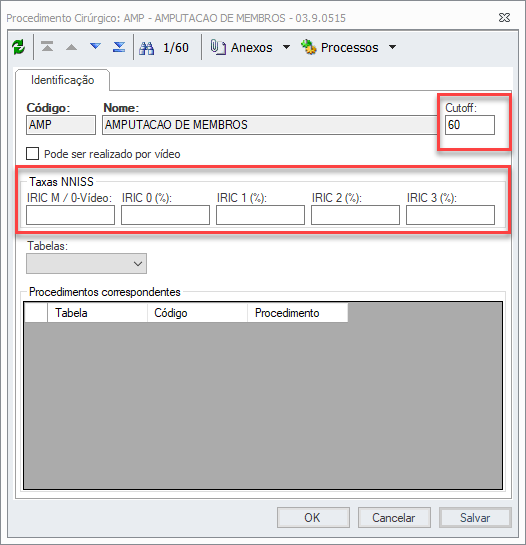Go to next record arrow

click(x=95, y=47)
